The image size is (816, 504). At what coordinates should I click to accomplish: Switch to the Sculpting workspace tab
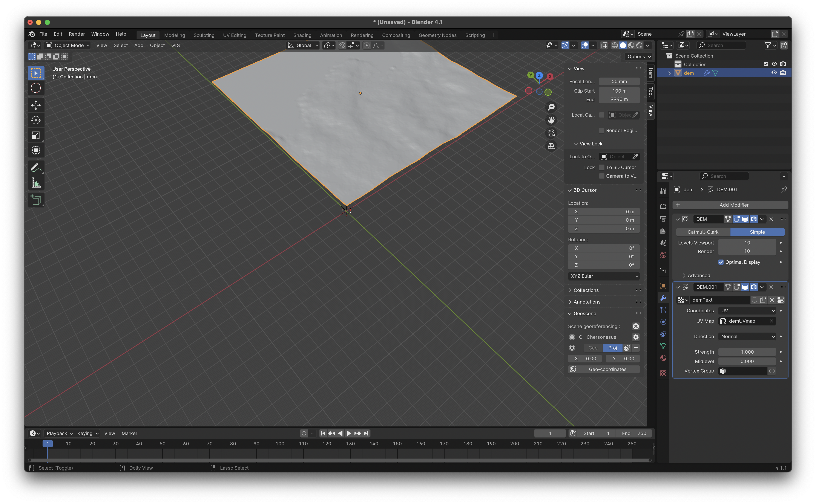pos(204,35)
